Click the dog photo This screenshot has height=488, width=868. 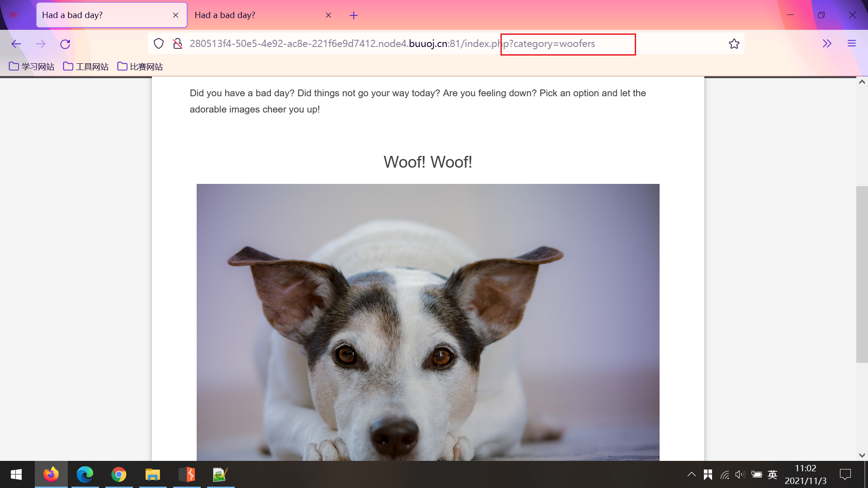tap(428, 322)
